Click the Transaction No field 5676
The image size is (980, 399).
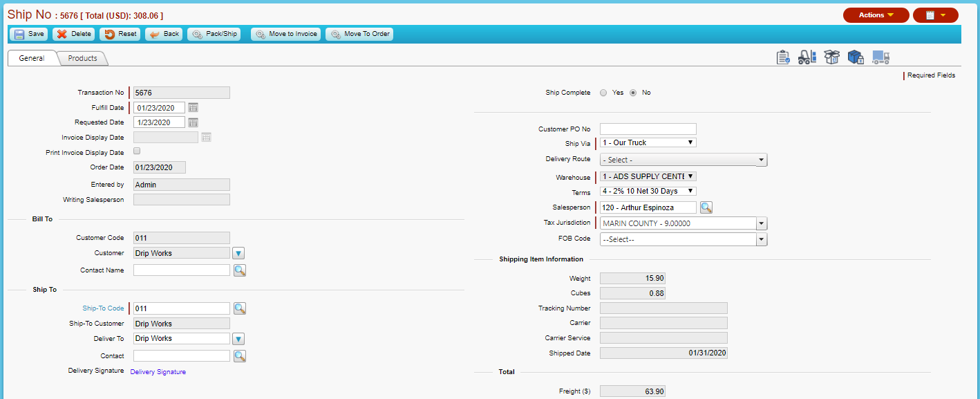tap(182, 93)
